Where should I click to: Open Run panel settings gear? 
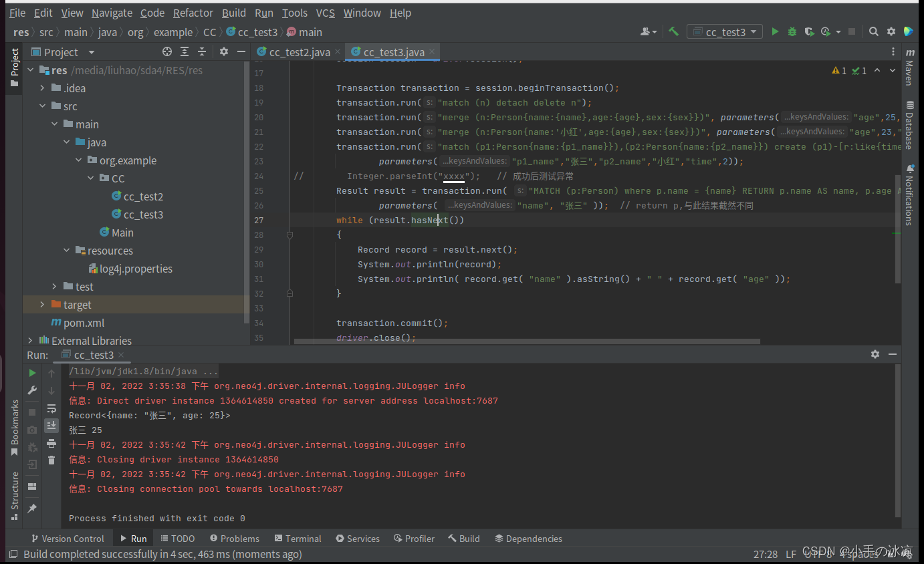(x=875, y=354)
